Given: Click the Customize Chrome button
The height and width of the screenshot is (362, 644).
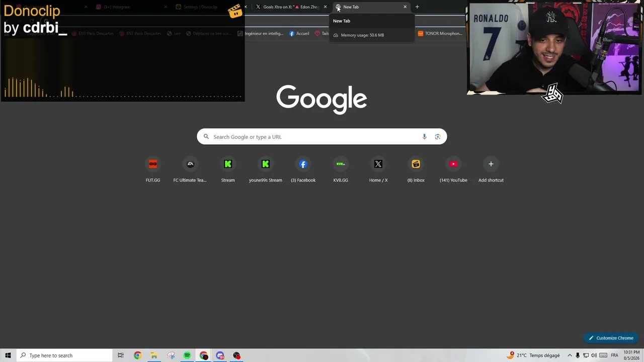Looking at the screenshot, I should tap(611, 338).
